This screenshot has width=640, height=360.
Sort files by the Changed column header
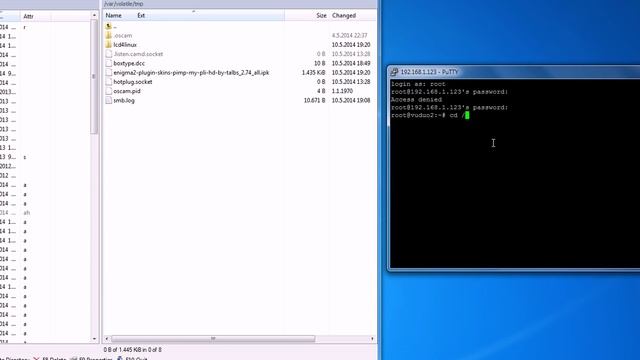pyautogui.click(x=344, y=16)
